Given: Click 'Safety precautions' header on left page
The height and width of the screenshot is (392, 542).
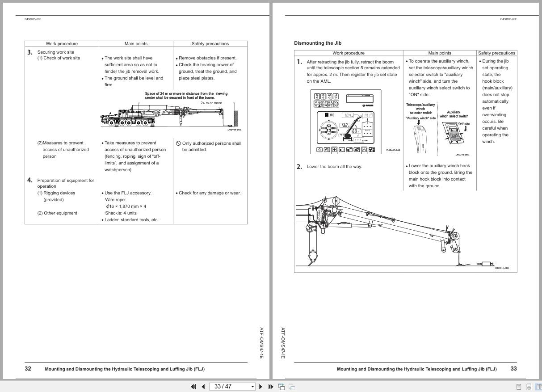Looking at the screenshot, I should click(x=210, y=44).
